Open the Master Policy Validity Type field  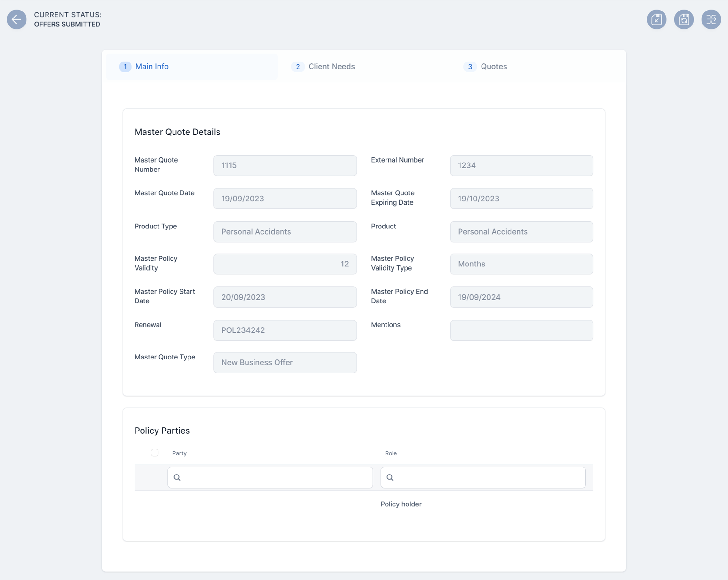pos(521,264)
